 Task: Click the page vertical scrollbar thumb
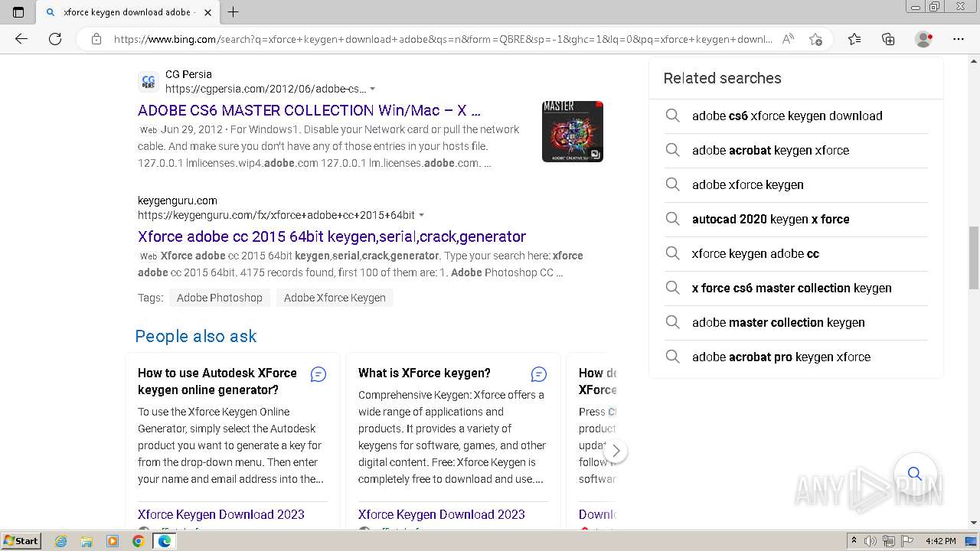click(x=974, y=257)
